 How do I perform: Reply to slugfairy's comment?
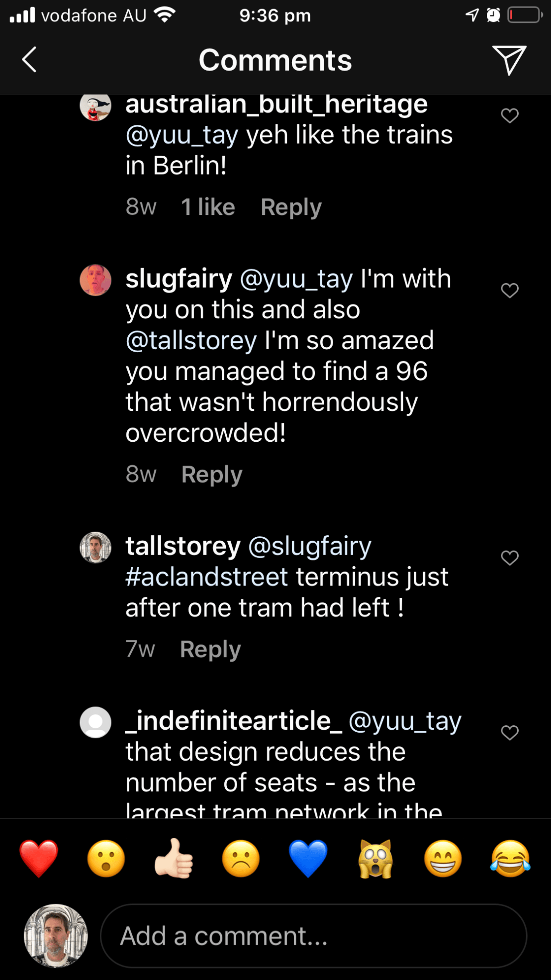click(212, 475)
